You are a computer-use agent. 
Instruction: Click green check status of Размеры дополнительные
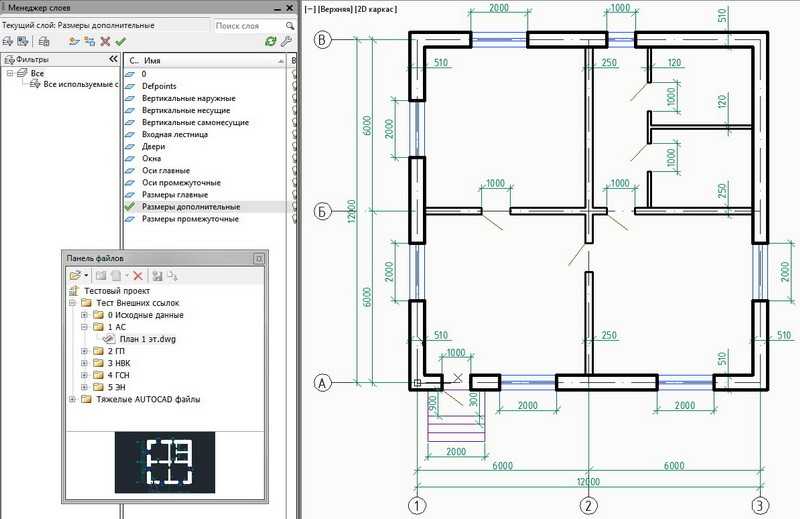pos(130,207)
